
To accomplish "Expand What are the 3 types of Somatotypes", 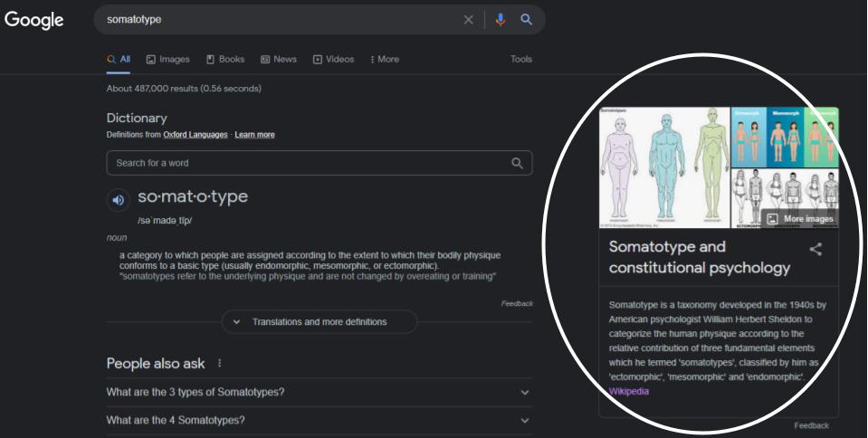I will (319, 392).
